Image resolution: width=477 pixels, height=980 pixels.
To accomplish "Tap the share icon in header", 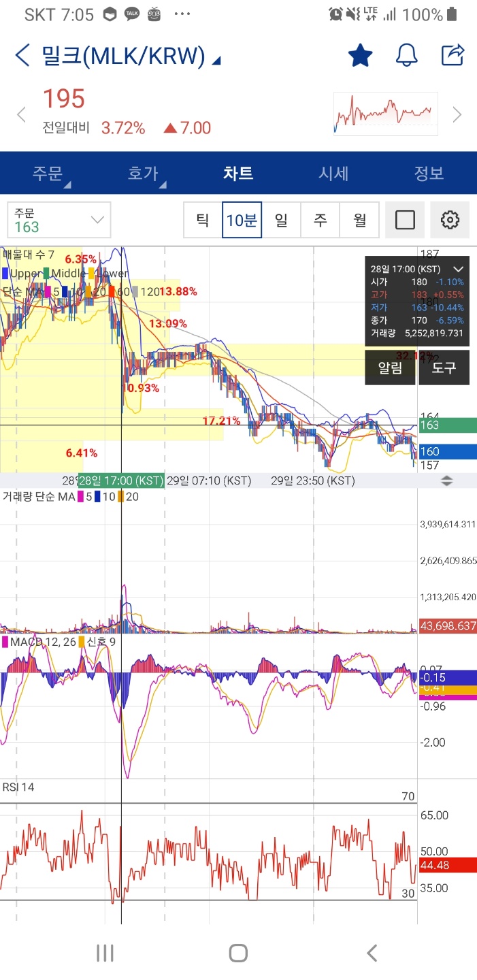I will point(453,54).
